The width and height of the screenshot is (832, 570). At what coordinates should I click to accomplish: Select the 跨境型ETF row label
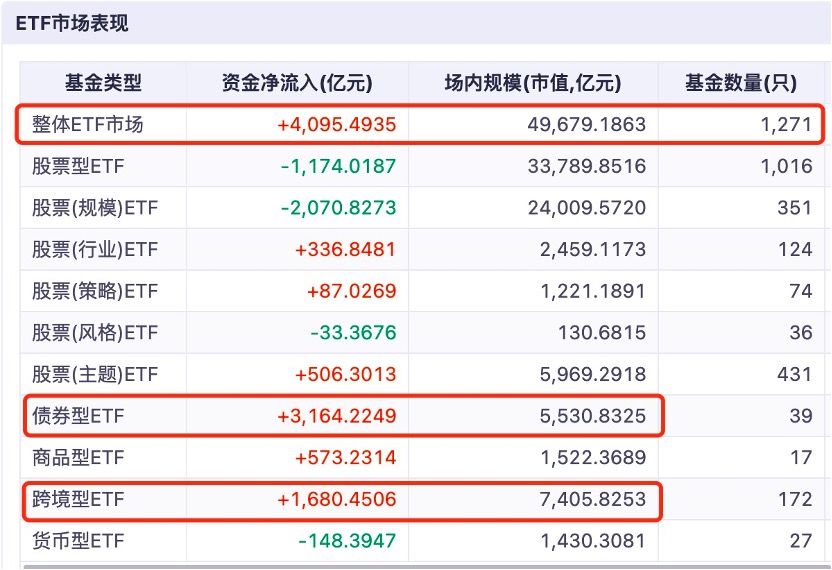79,499
